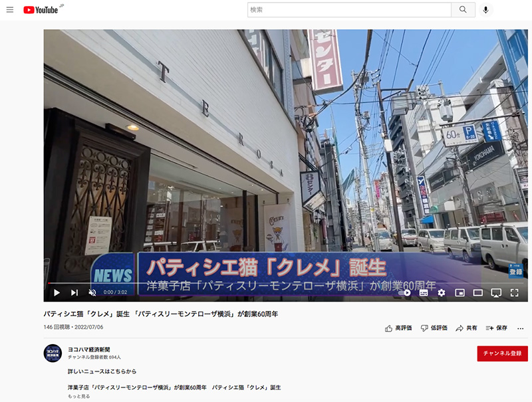Turn on subtitles in the player
Viewport: 532px width, 402px height.
(x=424, y=292)
